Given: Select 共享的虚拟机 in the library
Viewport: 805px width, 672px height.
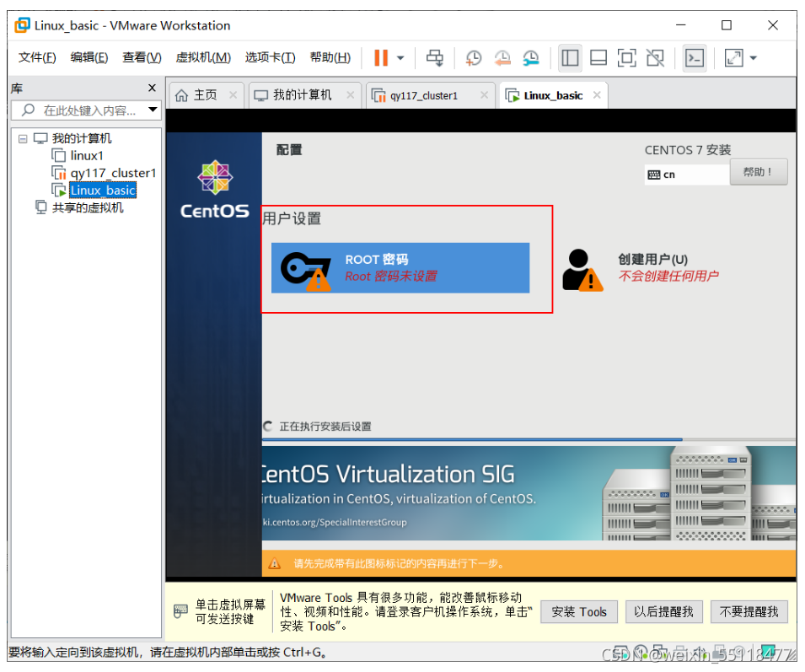Looking at the screenshot, I should (x=88, y=208).
